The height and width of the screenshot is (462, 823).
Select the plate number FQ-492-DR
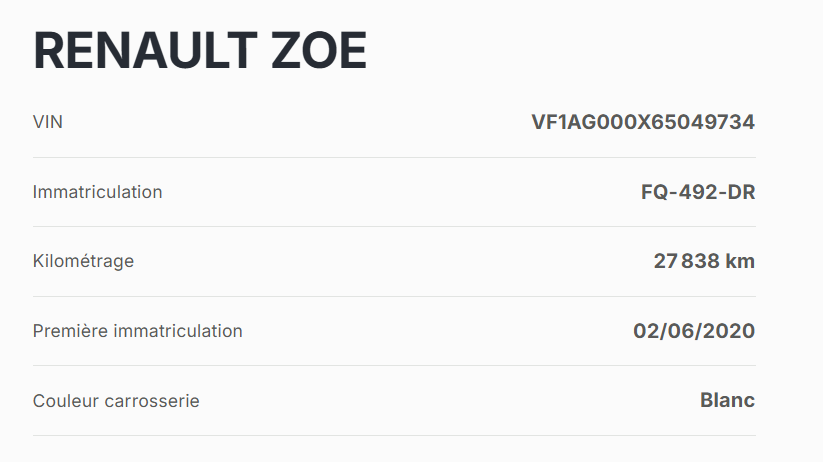coord(698,192)
